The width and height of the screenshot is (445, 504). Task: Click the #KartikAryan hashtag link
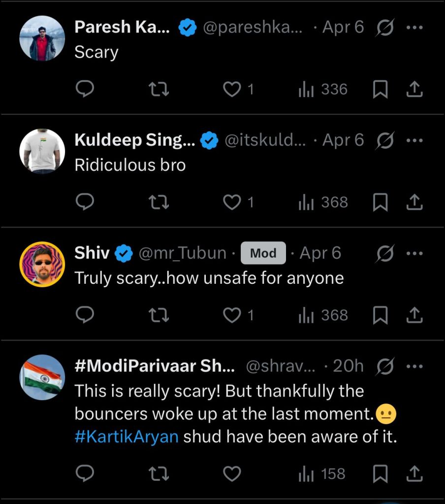(127, 437)
